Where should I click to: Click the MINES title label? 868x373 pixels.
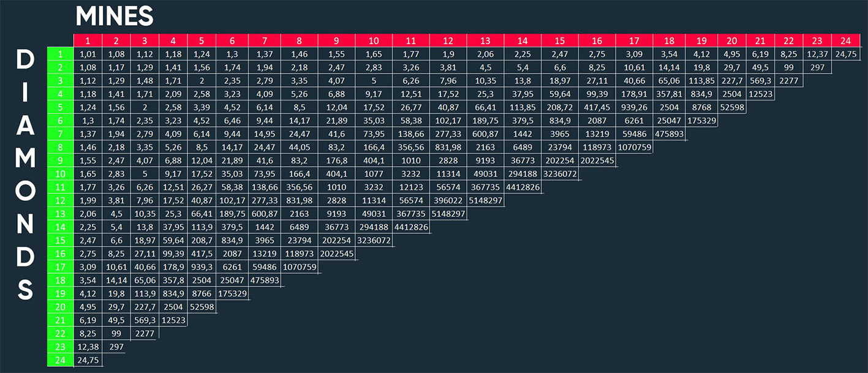[x=114, y=17]
